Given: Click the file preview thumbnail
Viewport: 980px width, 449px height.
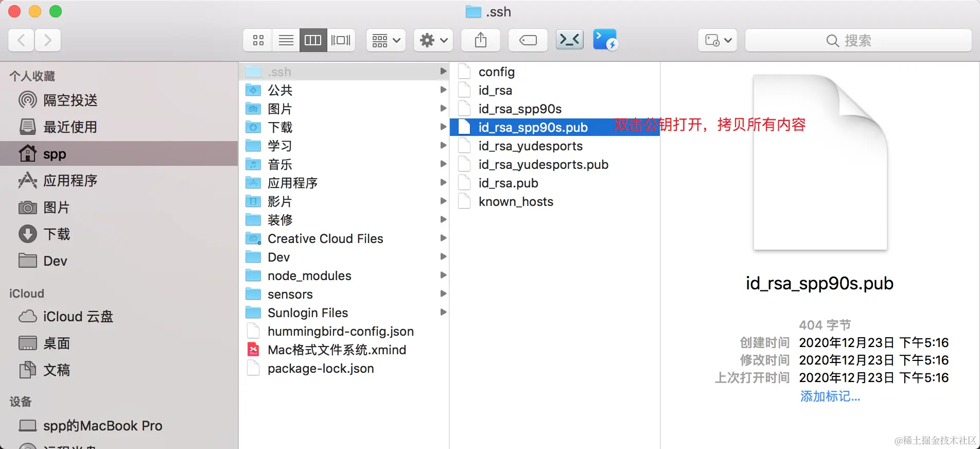Looking at the screenshot, I should 820,163.
